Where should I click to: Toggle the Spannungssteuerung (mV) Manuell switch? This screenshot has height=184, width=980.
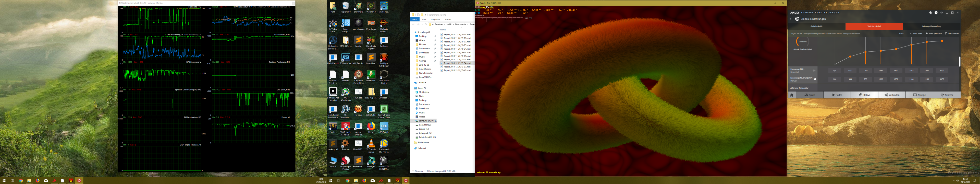815,79
